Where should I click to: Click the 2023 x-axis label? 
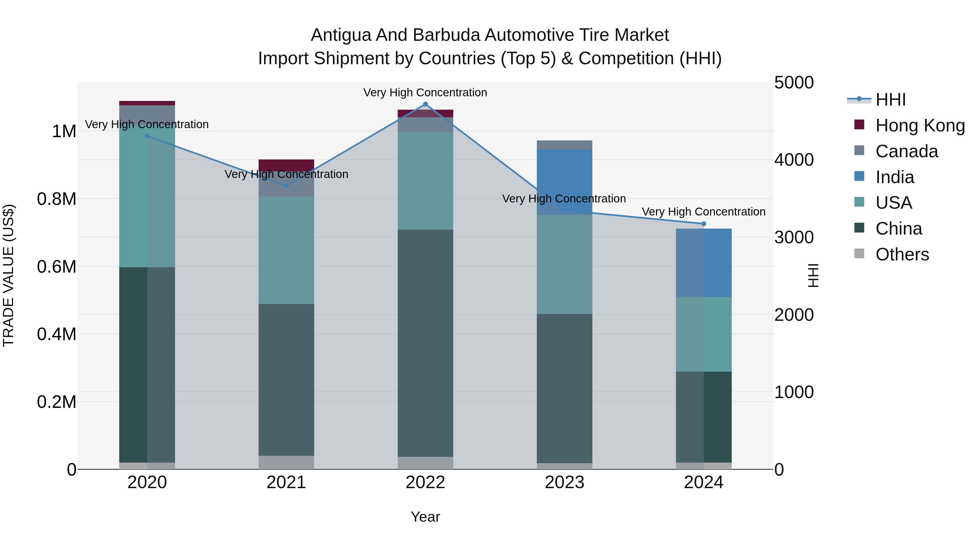[x=565, y=482]
